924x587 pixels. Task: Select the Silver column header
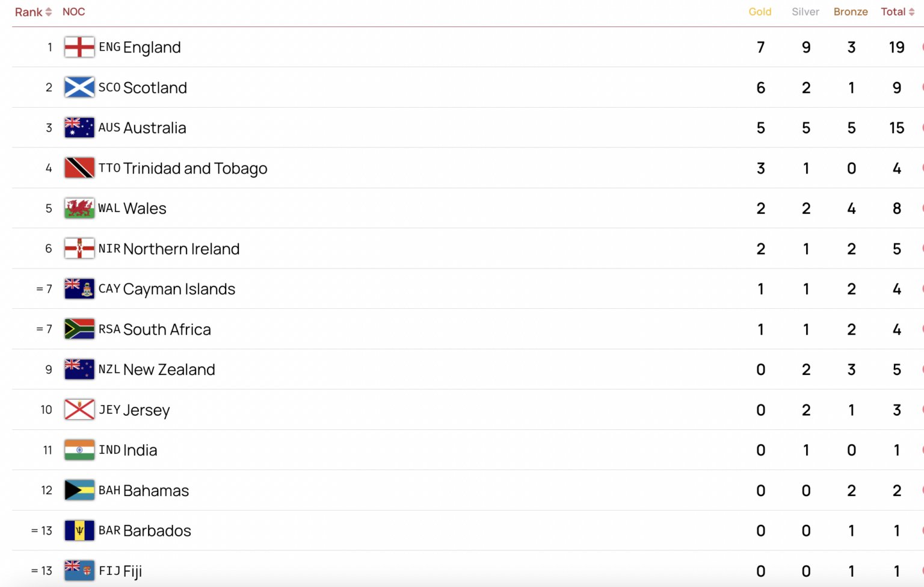(805, 12)
